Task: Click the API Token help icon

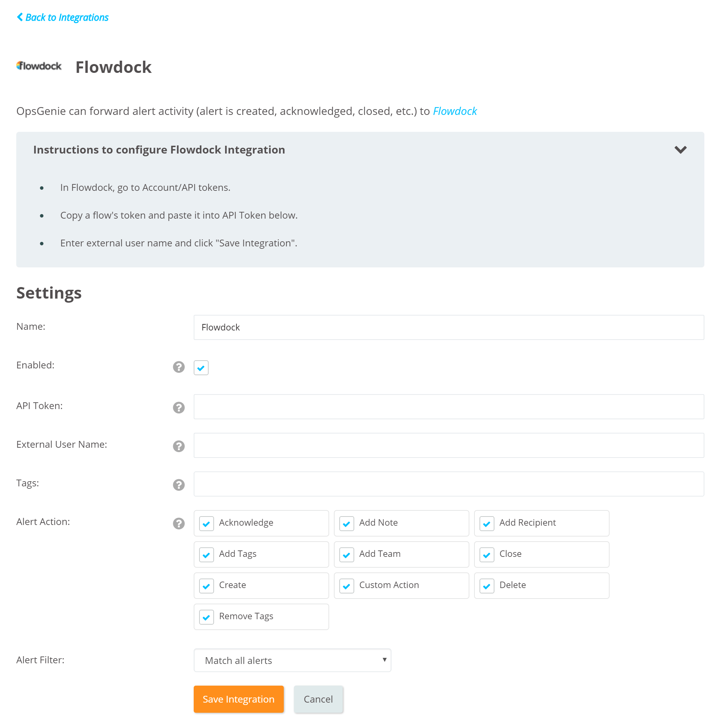Action: tap(179, 407)
